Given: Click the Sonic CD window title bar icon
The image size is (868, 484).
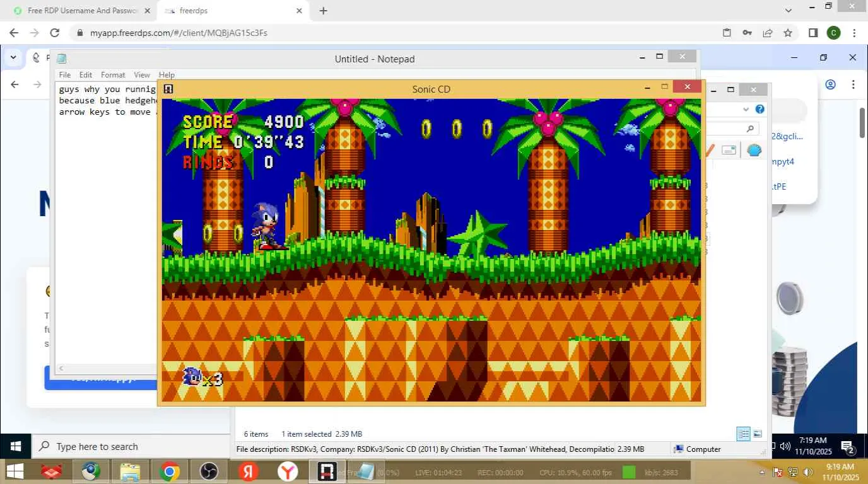Looking at the screenshot, I should point(168,89).
